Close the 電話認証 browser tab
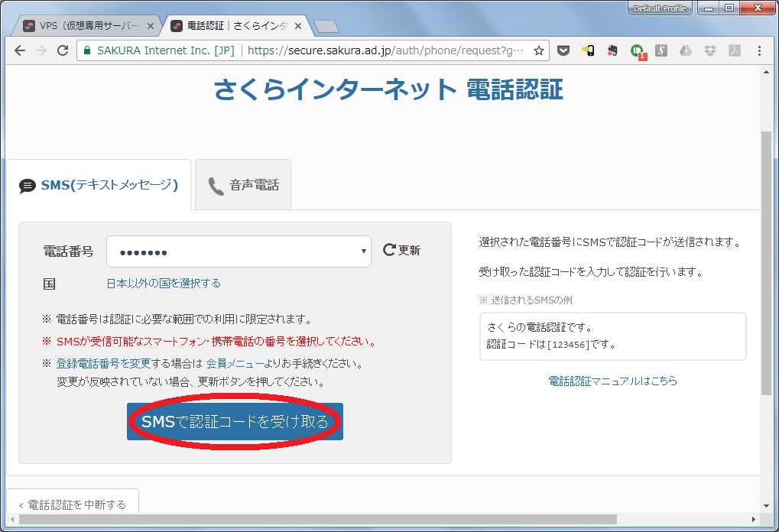 point(298,26)
